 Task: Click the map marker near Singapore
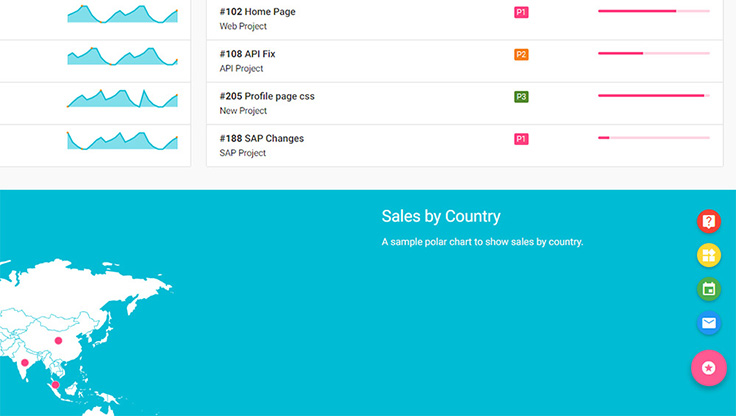(55, 385)
